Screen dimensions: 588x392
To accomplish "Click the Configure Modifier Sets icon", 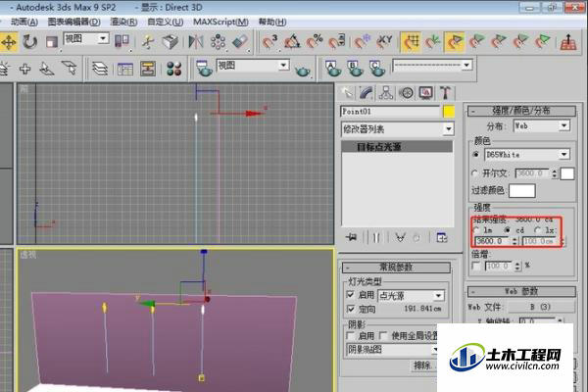I will [x=442, y=237].
